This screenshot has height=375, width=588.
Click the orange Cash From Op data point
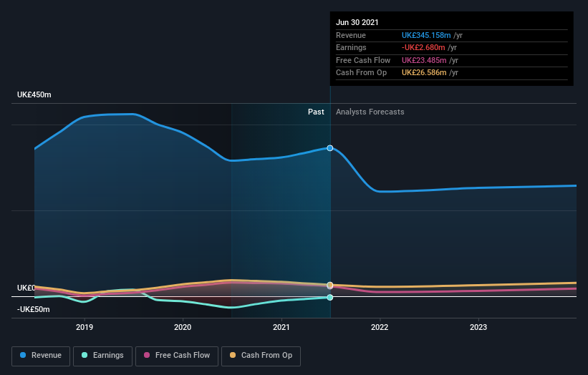[330, 285]
